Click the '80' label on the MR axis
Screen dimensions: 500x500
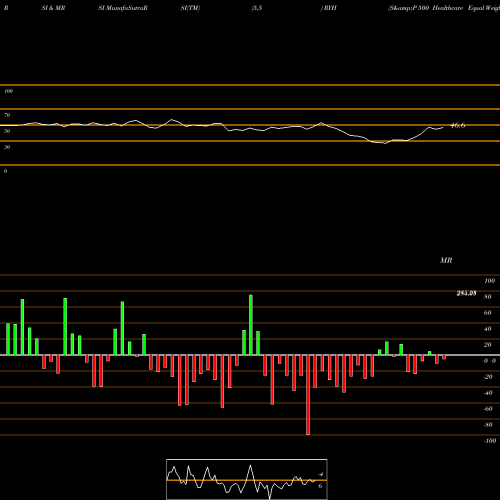tap(488, 297)
